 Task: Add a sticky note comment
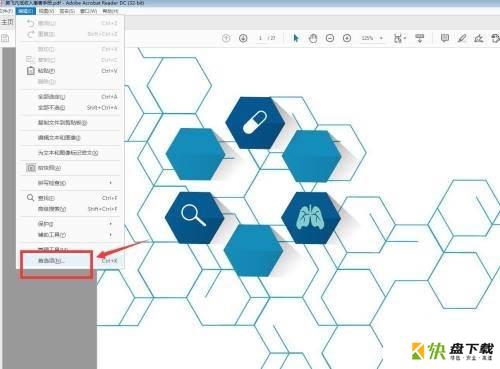click(444, 38)
